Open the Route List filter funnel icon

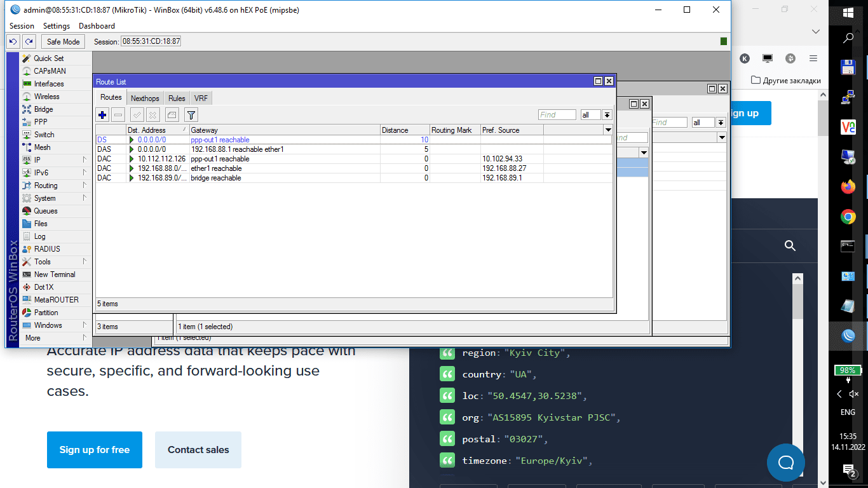click(191, 115)
